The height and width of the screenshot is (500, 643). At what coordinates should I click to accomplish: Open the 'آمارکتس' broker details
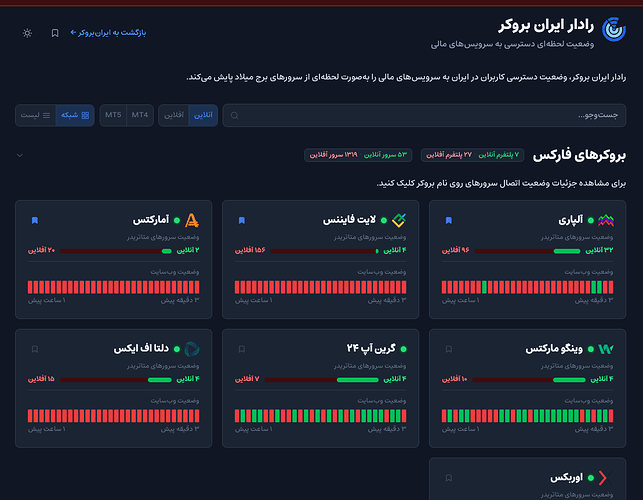151,220
